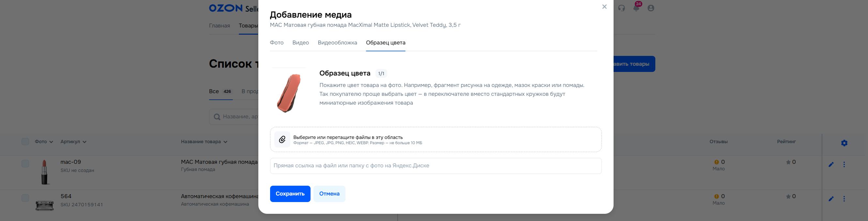Switch to the Видеообложка tab

coord(337,43)
